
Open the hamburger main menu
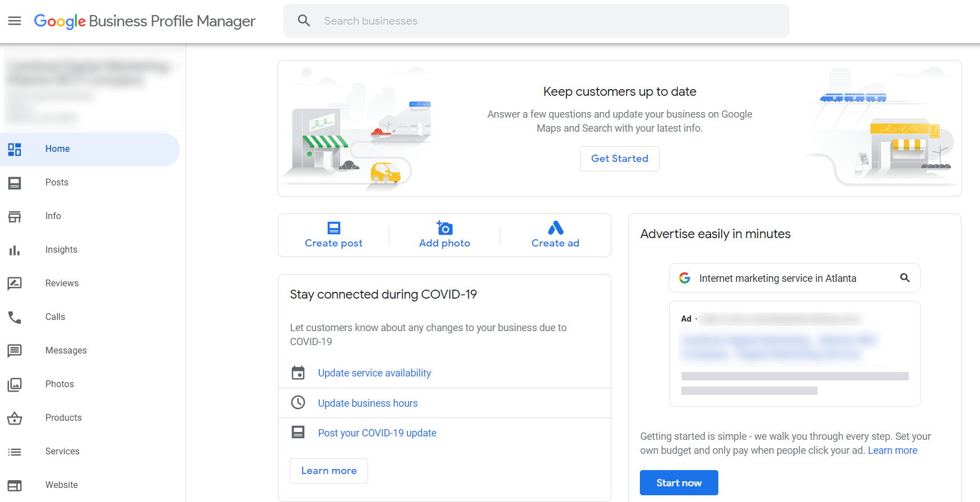pos(15,21)
